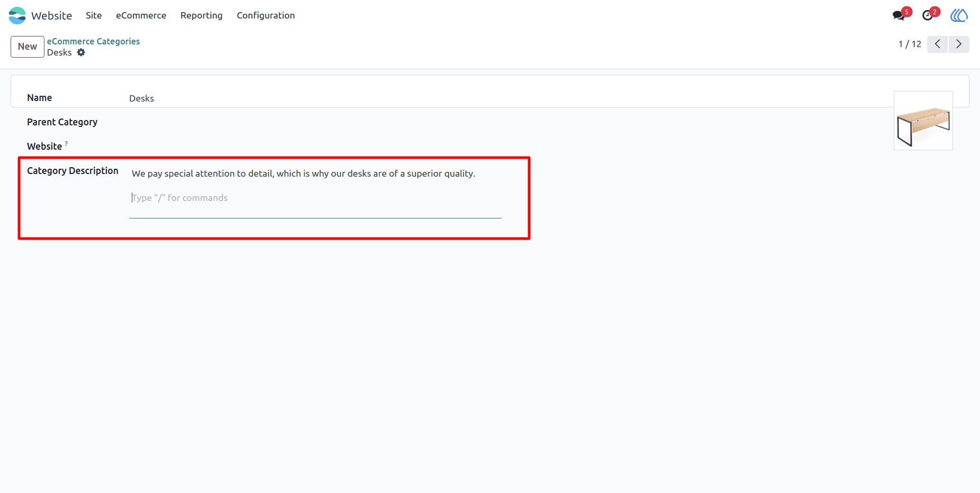Open the Site menu
This screenshot has width=980, height=493.
coord(94,15)
